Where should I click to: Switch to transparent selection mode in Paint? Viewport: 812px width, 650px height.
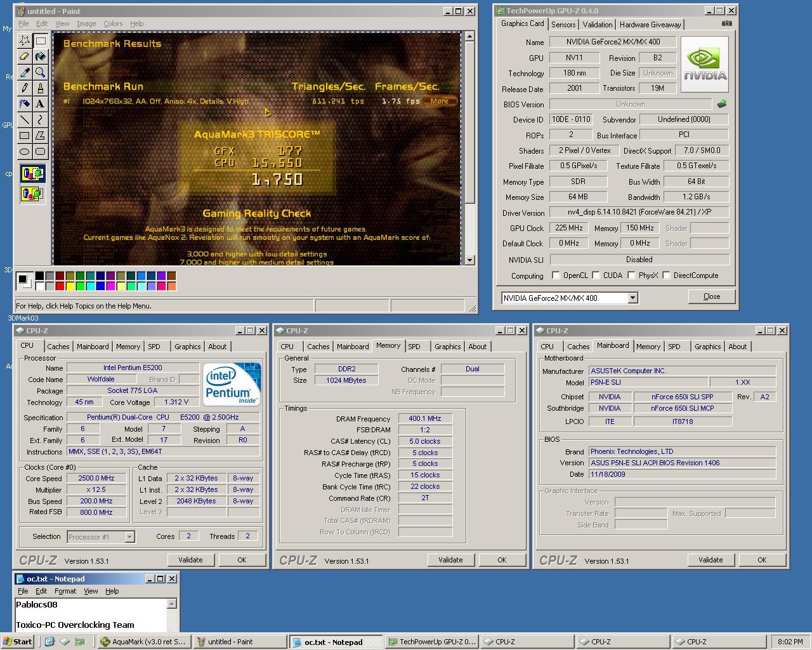tap(32, 193)
